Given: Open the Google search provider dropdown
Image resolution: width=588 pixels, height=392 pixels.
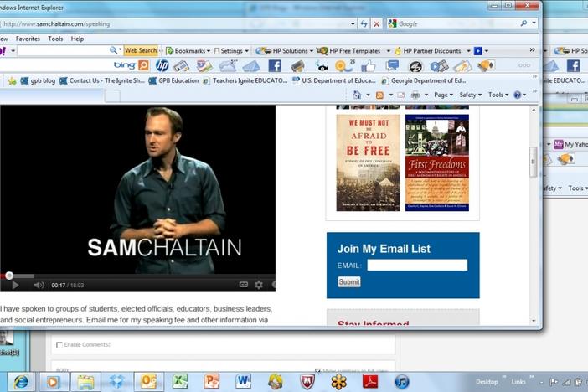Looking at the screenshot, I should click(x=534, y=23).
